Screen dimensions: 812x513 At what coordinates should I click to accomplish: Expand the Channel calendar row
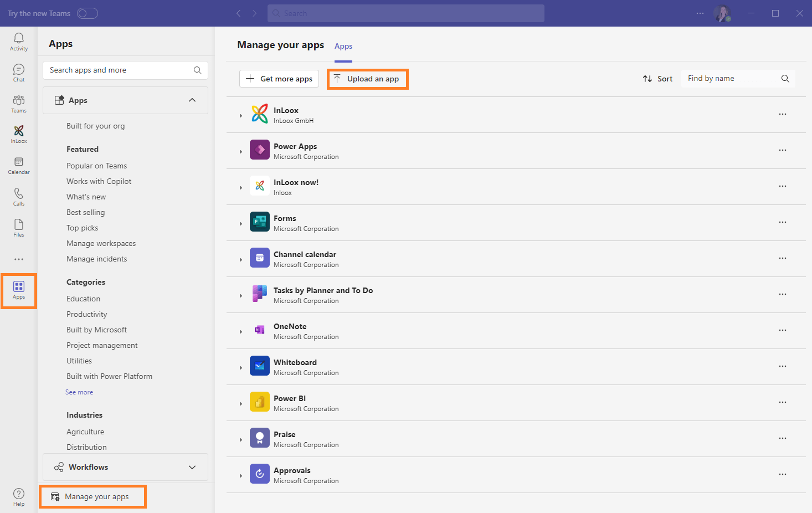point(241,260)
